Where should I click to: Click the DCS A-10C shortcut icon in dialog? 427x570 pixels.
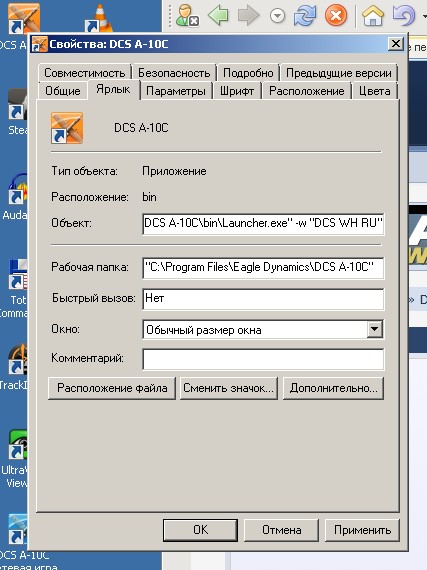pyautogui.click(x=67, y=128)
